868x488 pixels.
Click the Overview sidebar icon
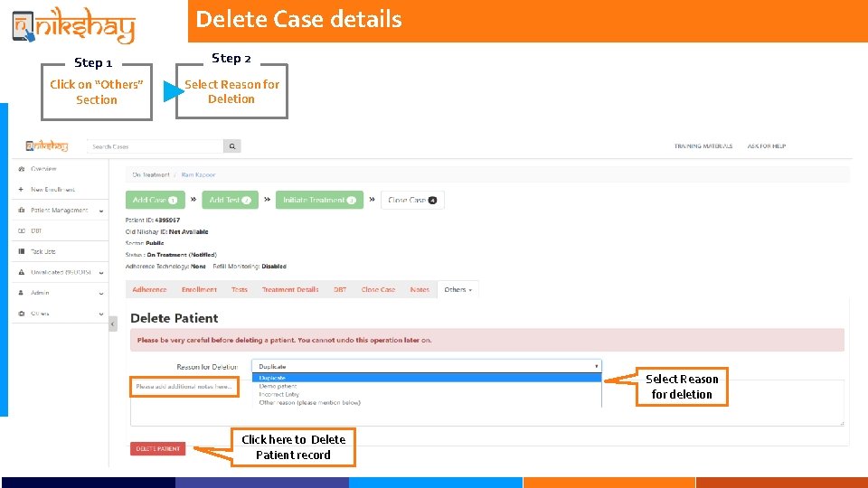[x=22, y=169]
